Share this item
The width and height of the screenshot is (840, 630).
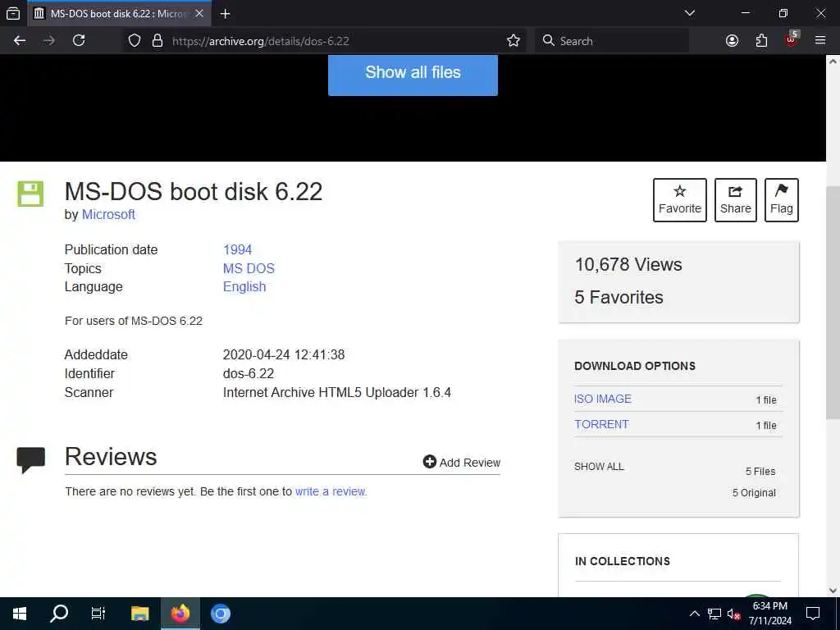[x=736, y=200]
